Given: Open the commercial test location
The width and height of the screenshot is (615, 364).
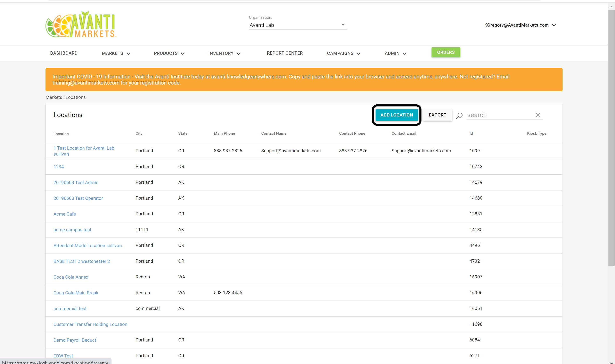Looking at the screenshot, I should [x=70, y=309].
